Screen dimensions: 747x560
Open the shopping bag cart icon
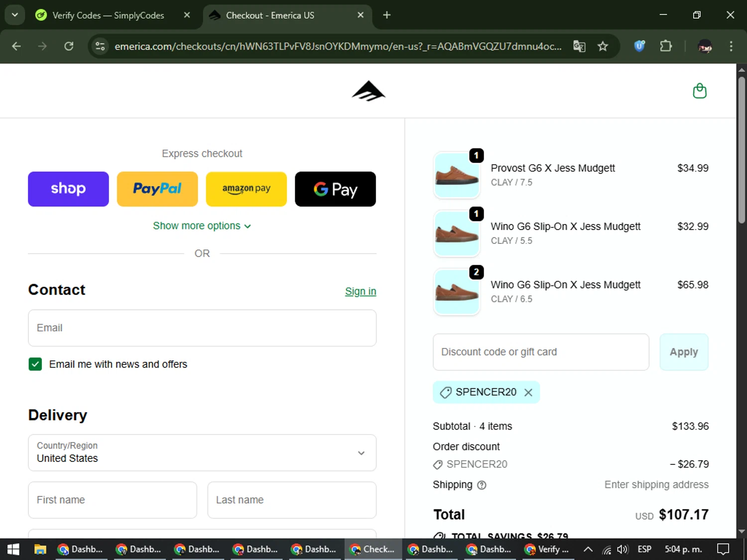coord(700,91)
